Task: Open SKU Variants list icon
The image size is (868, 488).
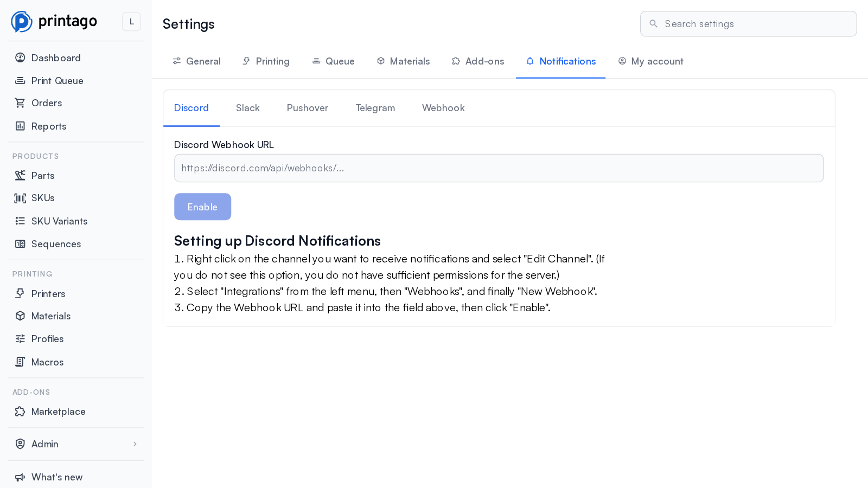Action: [20, 221]
